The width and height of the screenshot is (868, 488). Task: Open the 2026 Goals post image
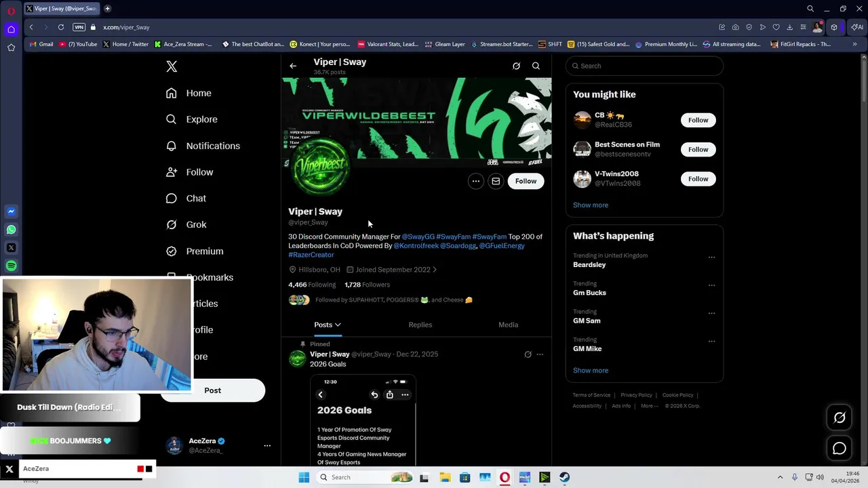[363, 420]
